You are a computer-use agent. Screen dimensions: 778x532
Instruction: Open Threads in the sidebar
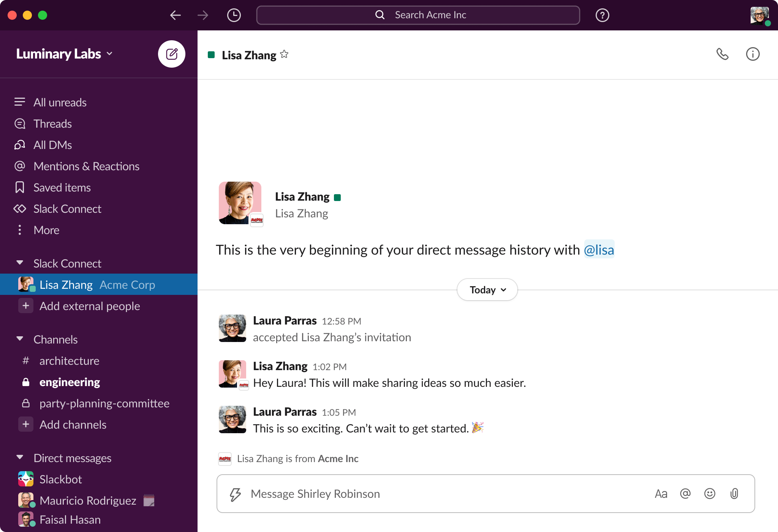point(52,123)
